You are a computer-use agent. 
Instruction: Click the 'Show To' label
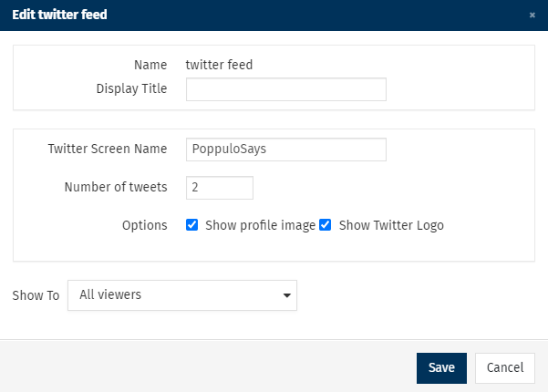[x=36, y=295]
